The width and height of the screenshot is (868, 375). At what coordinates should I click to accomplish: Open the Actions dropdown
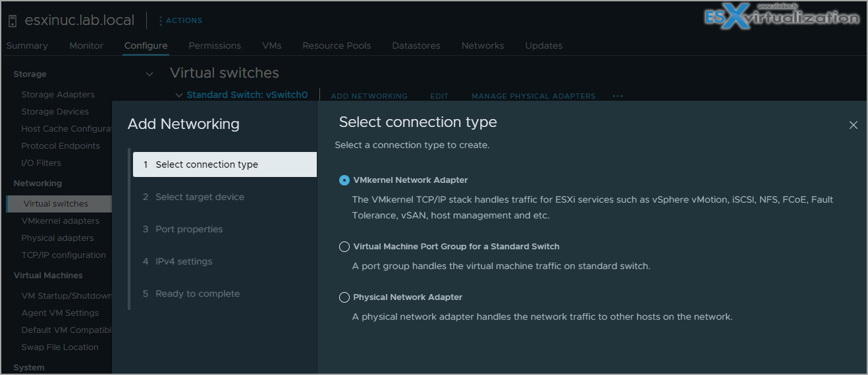180,20
